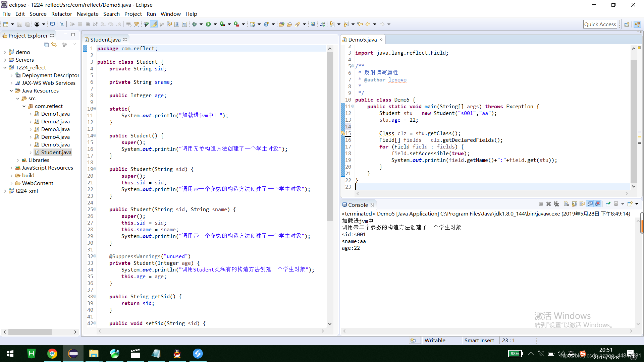Click the New Java Class icon

tap(266, 24)
